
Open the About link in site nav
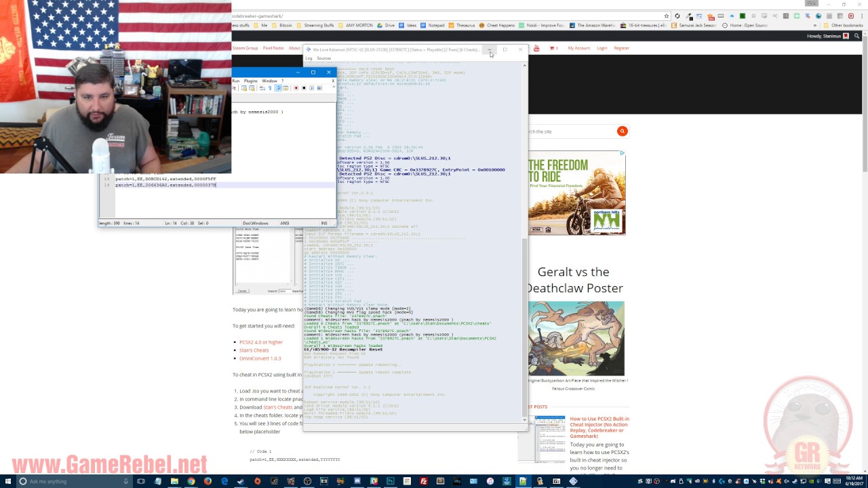coord(294,48)
